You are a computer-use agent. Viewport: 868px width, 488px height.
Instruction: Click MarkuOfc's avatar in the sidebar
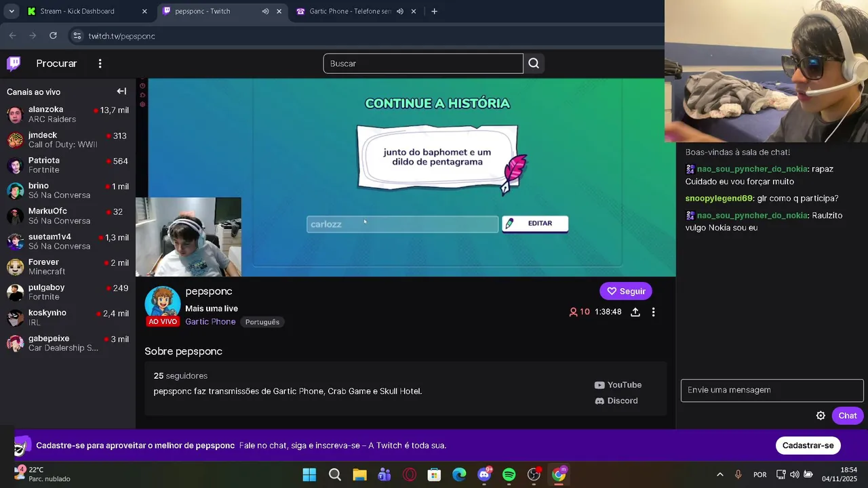pyautogui.click(x=15, y=216)
